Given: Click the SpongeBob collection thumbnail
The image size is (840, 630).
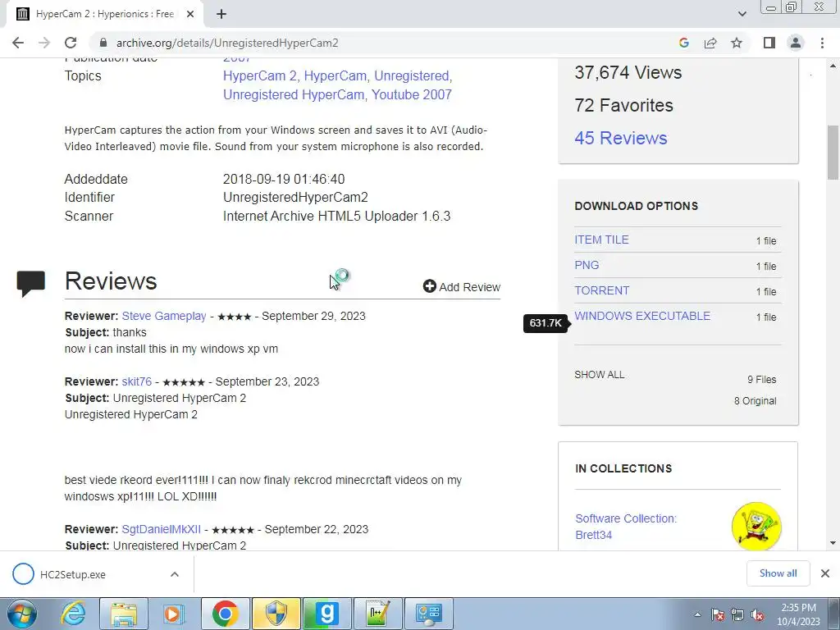Looking at the screenshot, I should [756, 526].
